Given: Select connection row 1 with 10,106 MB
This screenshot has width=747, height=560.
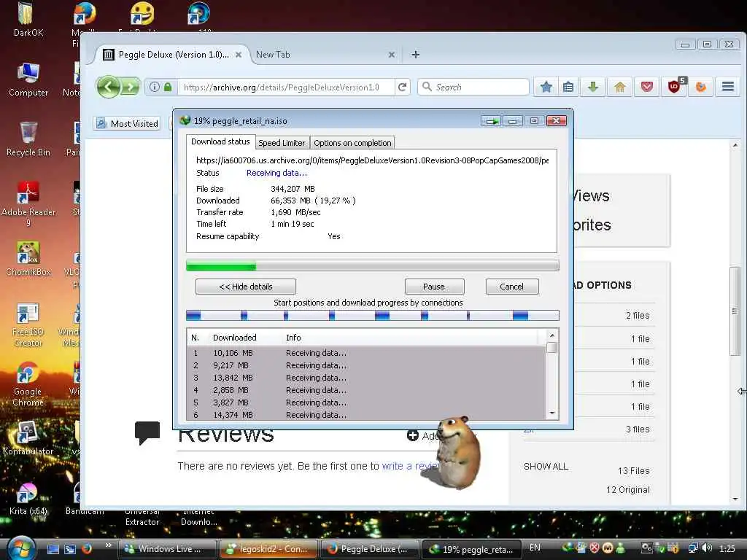Looking at the screenshot, I should click(x=366, y=353).
